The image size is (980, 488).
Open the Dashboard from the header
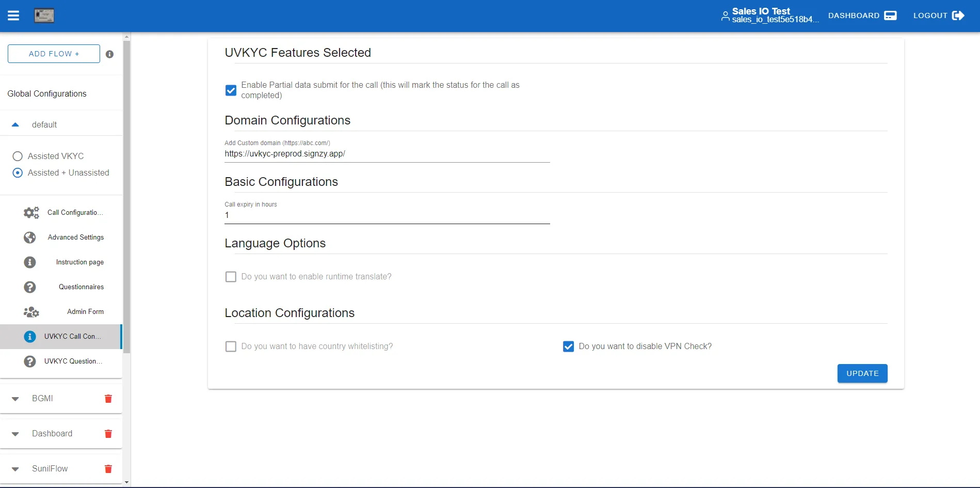click(862, 15)
